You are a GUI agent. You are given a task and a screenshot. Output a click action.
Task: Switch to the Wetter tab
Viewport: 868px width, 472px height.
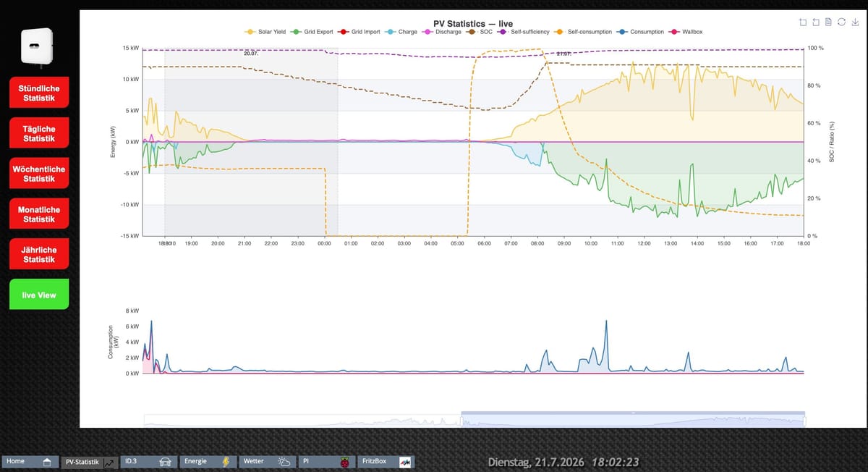point(268,461)
